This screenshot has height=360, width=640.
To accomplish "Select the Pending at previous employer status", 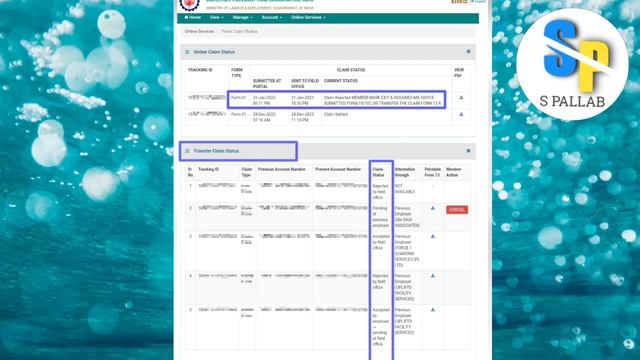I will point(380,217).
